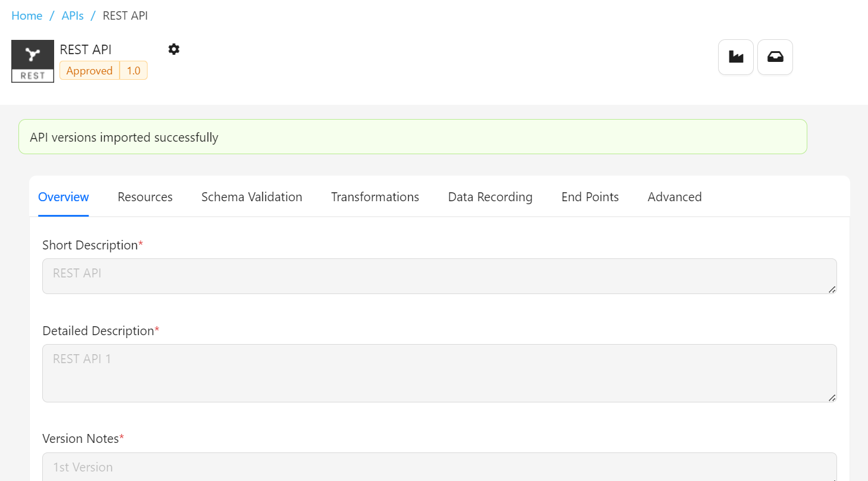Focus the Detailed Description text area
The height and width of the screenshot is (481, 868).
click(439, 373)
